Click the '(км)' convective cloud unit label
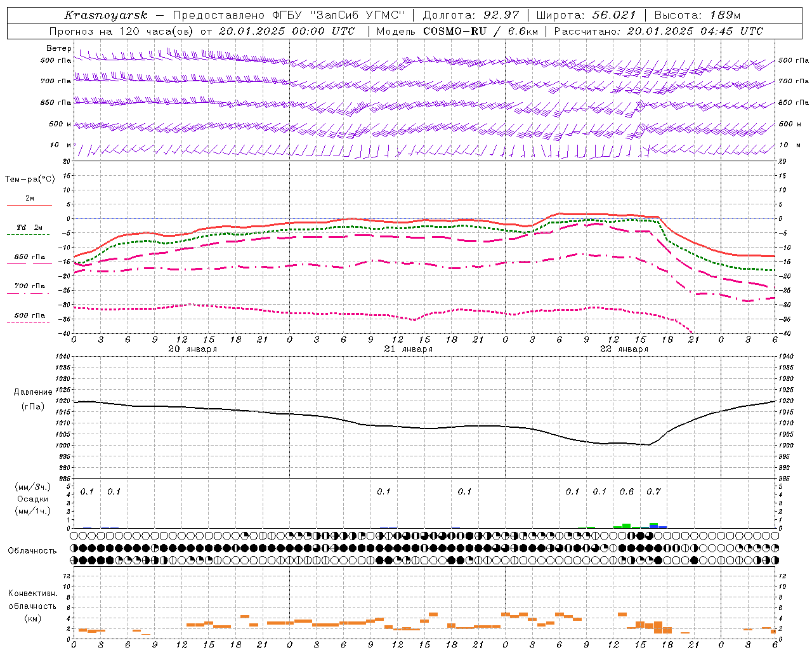 [x=32, y=618]
